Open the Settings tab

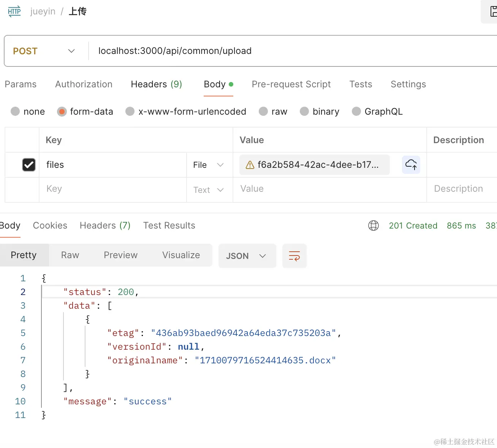[408, 84]
